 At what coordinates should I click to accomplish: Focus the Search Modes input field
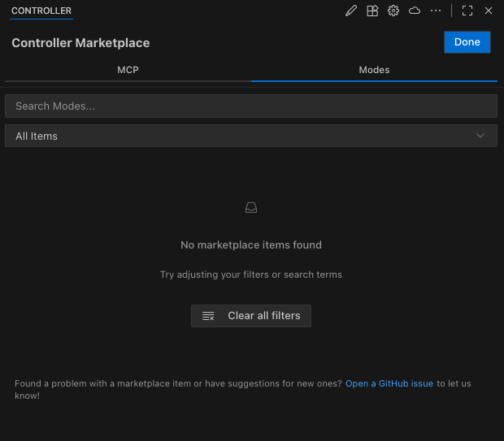click(251, 106)
